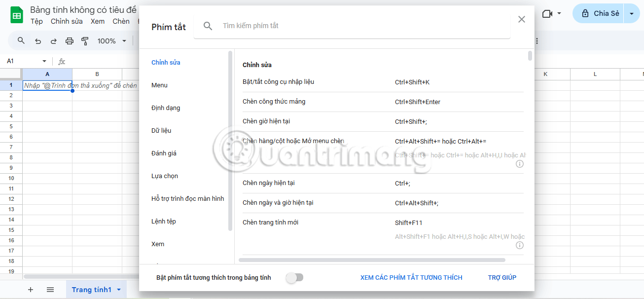Open the Chia Sẻ dropdown arrow
The image size is (644, 299).
coord(632,13)
